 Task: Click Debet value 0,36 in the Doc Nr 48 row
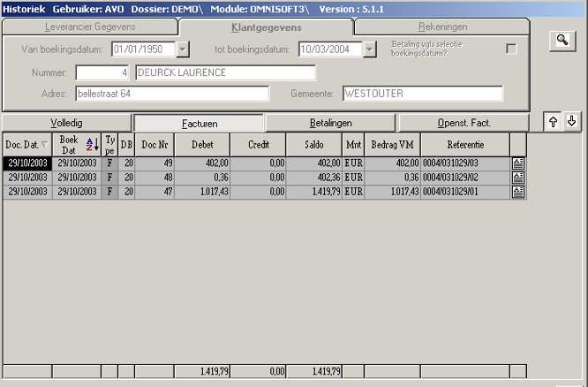[202, 178]
